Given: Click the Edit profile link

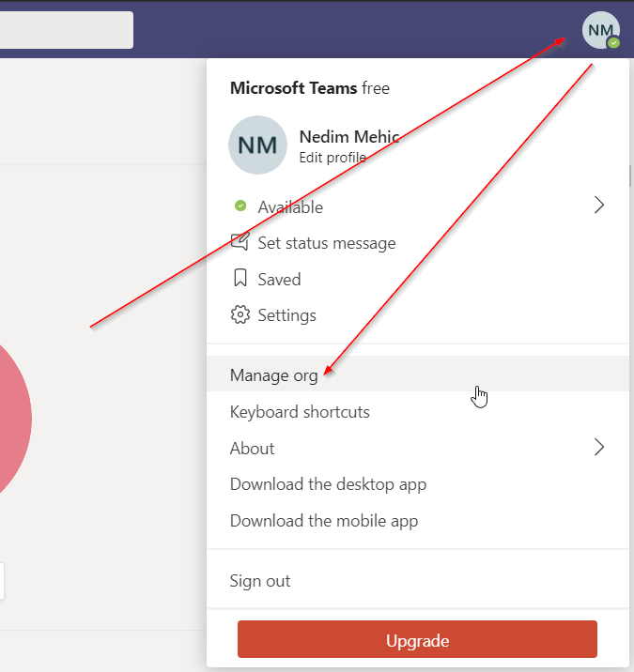Looking at the screenshot, I should (x=332, y=158).
